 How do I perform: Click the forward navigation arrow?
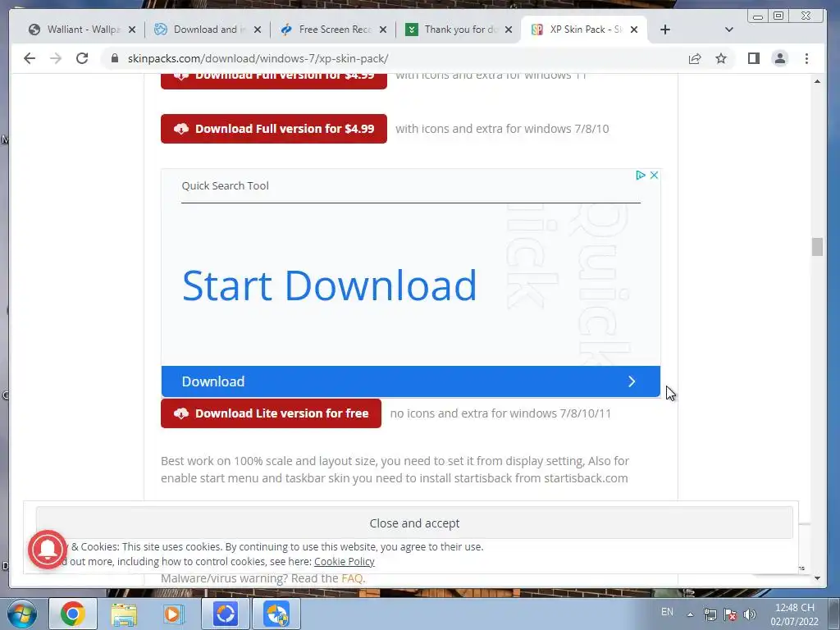point(56,58)
